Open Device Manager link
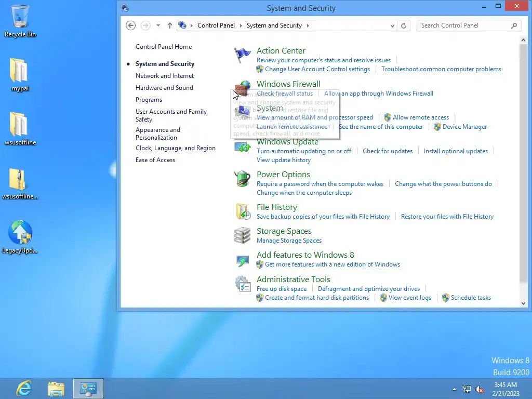 (464, 127)
